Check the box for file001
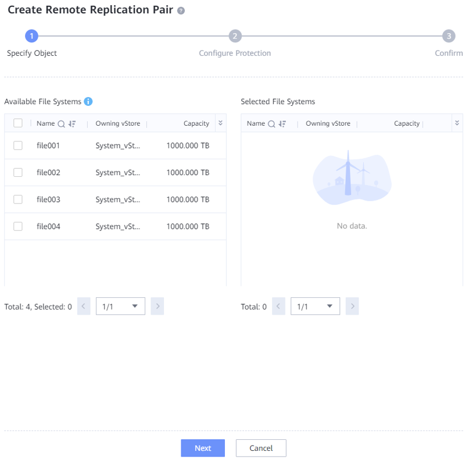 coord(18,145)
